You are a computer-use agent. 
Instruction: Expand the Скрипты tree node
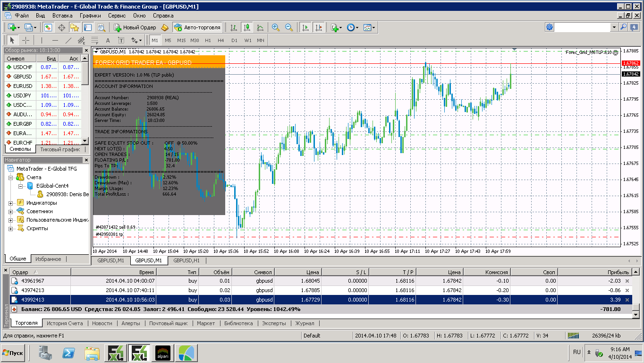click(x=10, y=228)
